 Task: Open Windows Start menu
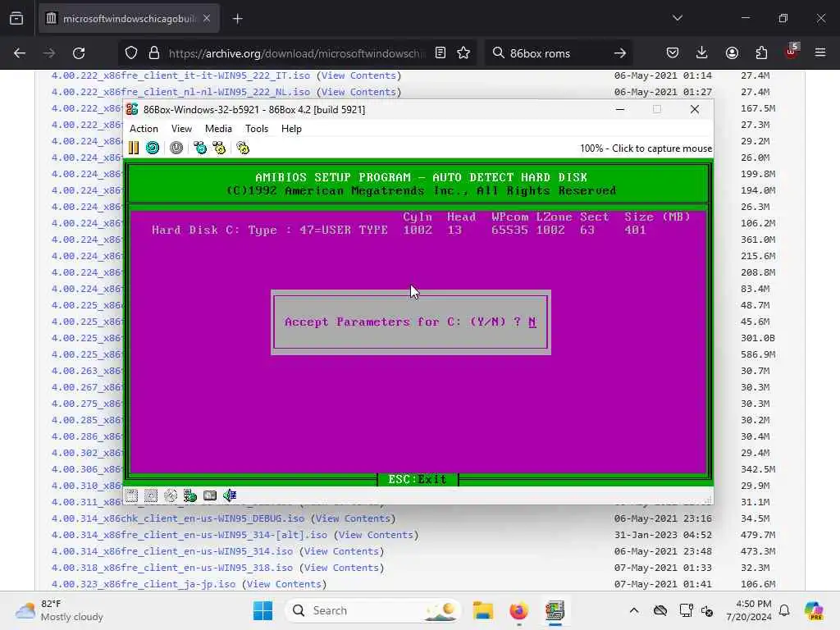click(262, 610)
